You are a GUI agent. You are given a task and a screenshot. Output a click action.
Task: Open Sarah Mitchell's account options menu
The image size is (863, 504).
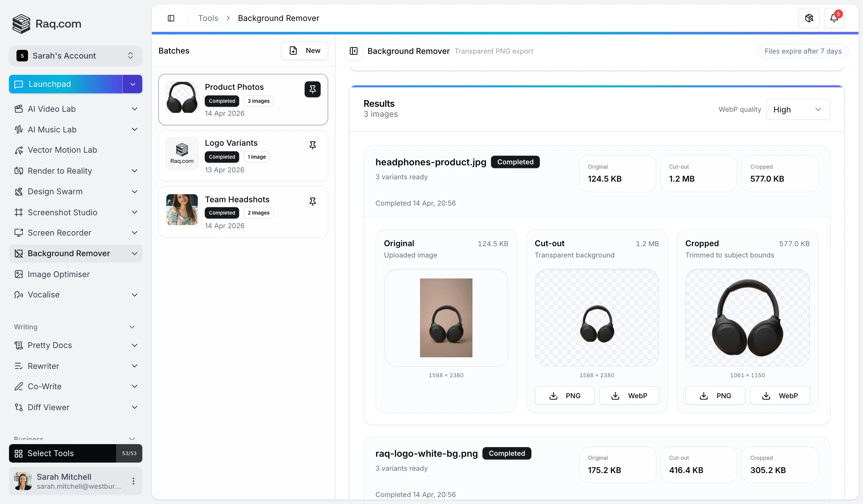tap(133, 481)
